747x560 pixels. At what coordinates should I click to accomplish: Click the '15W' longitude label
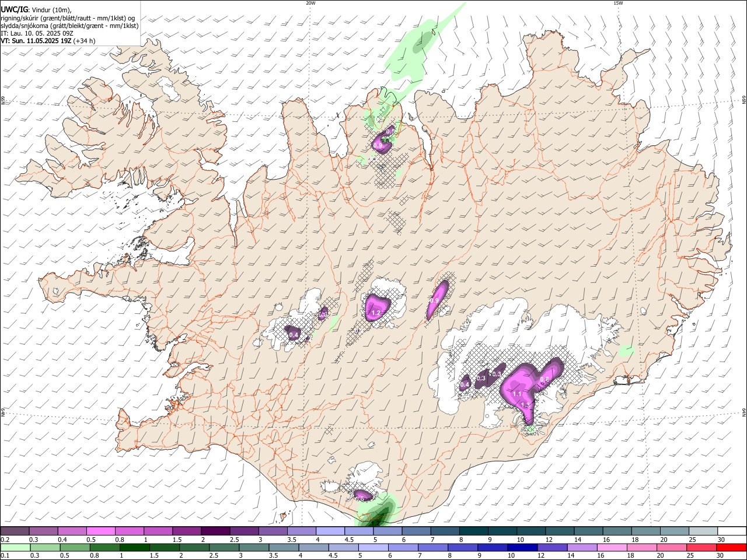tap(618, 3)
